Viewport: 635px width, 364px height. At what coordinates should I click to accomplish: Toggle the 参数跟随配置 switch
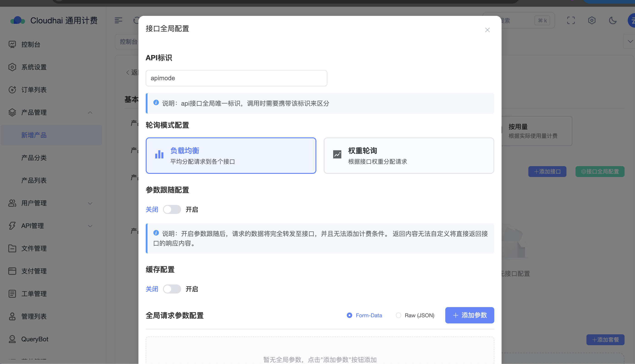click(x=172, y=209)
